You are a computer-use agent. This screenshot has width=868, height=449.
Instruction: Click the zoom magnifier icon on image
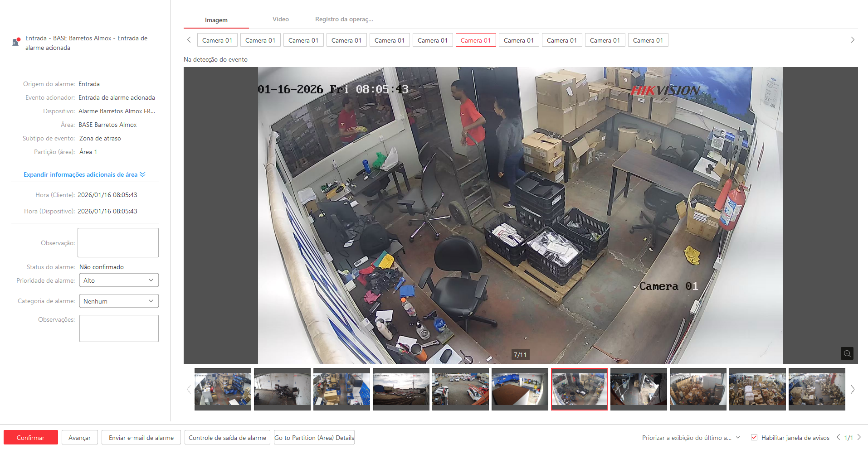(x=847, y=353)
